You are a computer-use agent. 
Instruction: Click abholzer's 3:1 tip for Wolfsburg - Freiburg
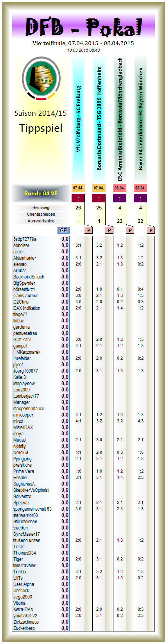(78, 245)
